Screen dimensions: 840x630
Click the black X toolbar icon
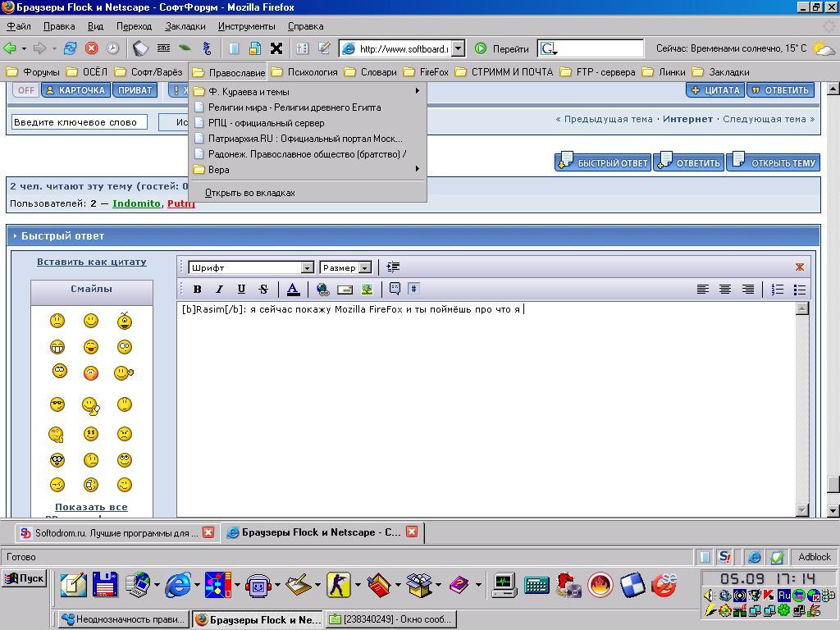[x=276, y=48]
